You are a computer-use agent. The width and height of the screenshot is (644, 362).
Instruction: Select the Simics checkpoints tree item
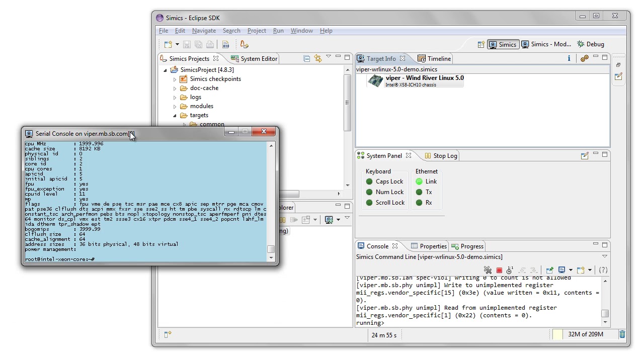pyautogui.click(x=215, y=79)
